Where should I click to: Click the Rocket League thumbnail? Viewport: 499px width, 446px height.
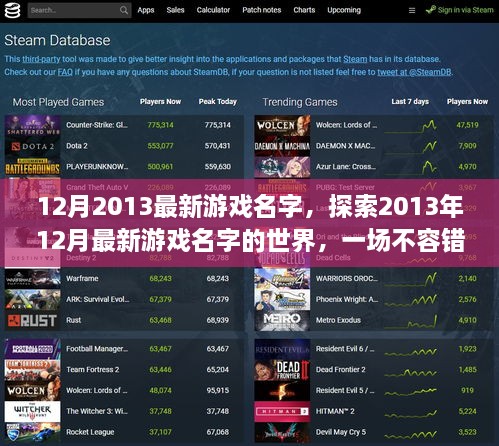click(33, 432)
